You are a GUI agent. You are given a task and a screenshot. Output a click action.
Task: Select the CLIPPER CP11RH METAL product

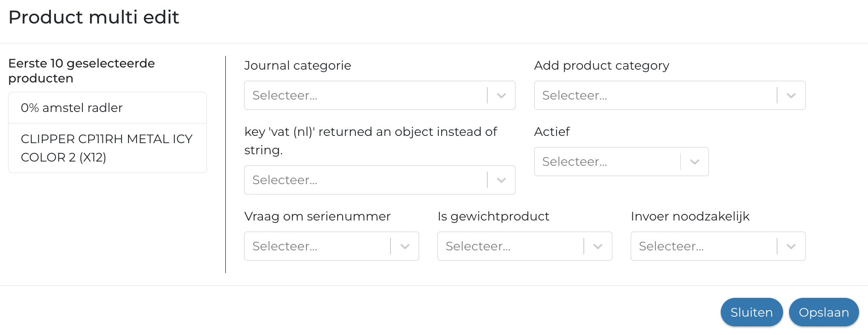[x=107, y=148]
